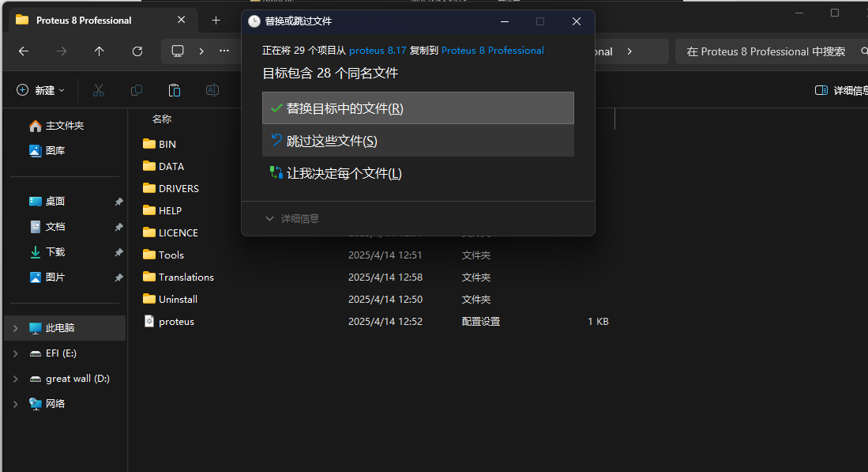
Task: Open a new Explorer tab
Action: pyautogui.click(x=216, y=21)
